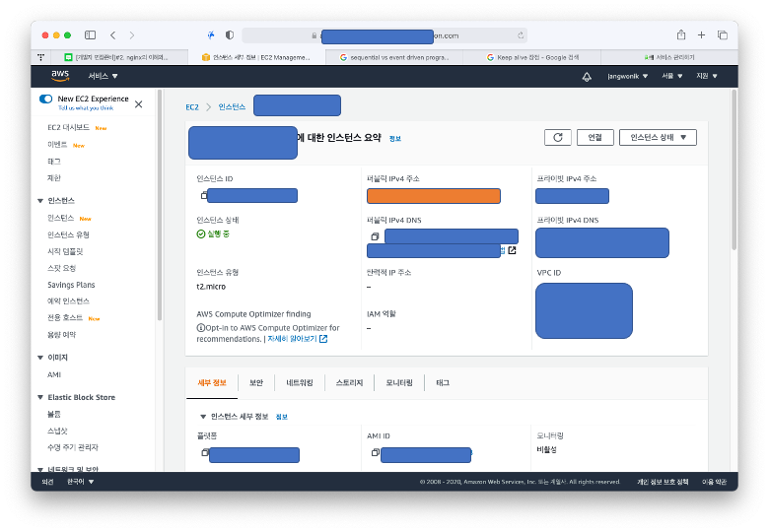Select the sequential vs event driven tab
Screen dimensions: 769x532
[x=393, y=57]
